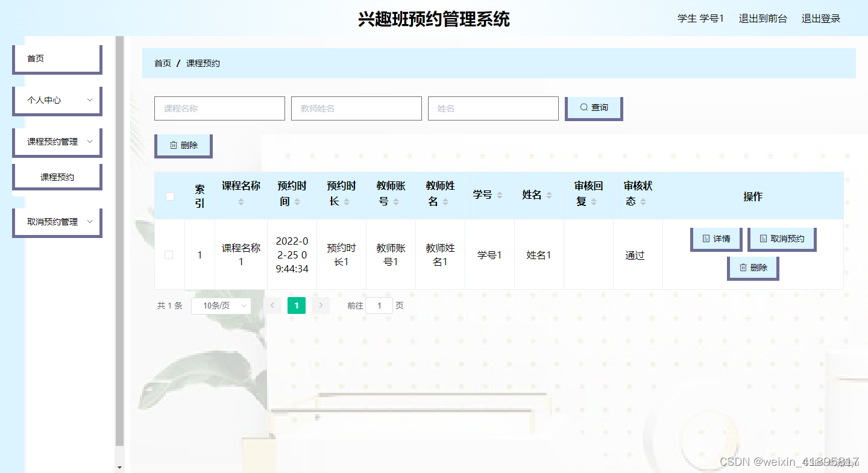The image size is (868, 473).
Task: Click 2022-02-25 09:44:34 time cell
Action: pyautogui.click(x=292, y=255)
